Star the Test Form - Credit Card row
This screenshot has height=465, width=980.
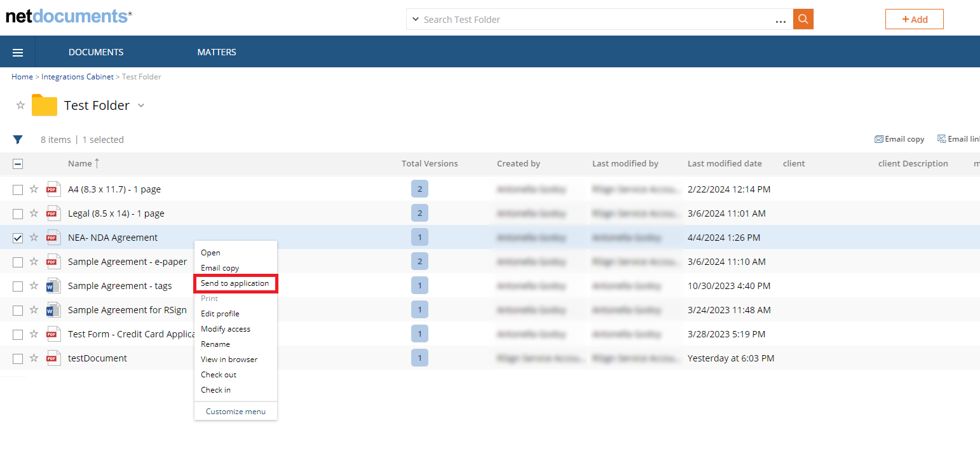(34, 334)
